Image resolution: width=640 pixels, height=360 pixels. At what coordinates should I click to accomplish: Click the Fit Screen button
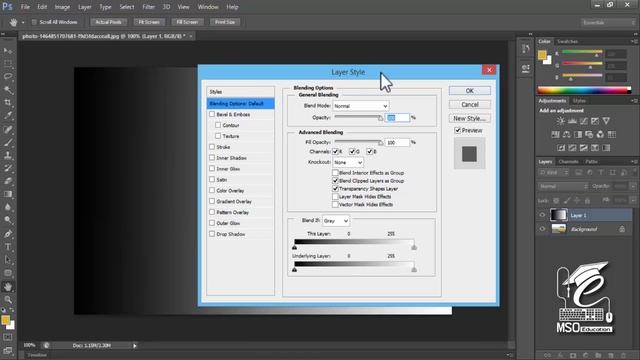[x=149, y=22]
